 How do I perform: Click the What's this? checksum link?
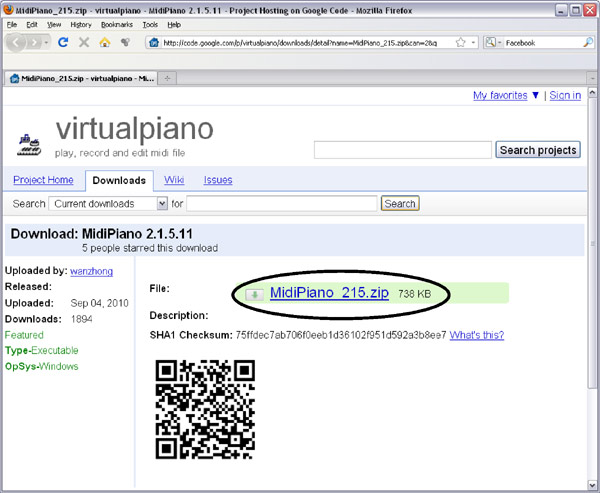click(476, 335)
